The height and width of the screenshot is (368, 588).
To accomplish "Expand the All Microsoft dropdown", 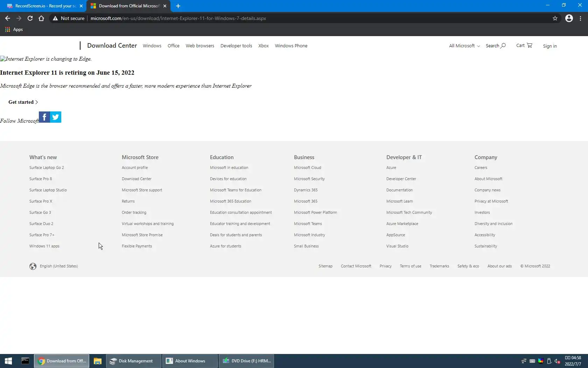I will [464, 46].
